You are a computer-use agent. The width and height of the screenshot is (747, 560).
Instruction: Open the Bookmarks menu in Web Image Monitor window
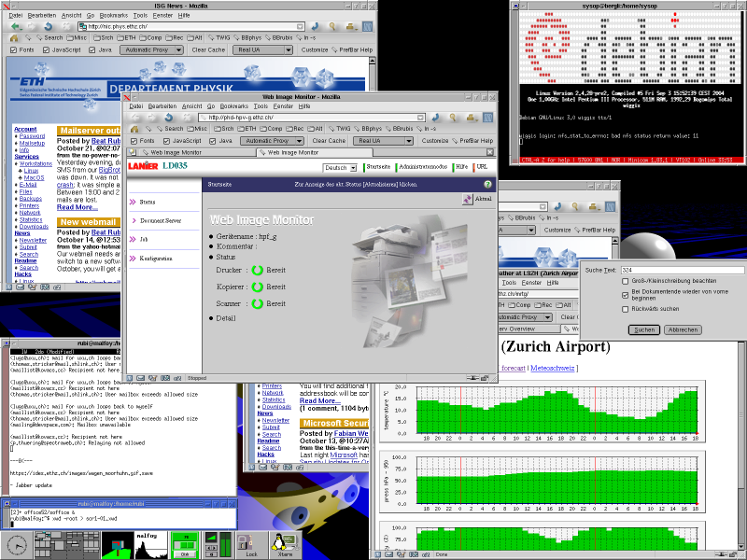pos(234,106)
